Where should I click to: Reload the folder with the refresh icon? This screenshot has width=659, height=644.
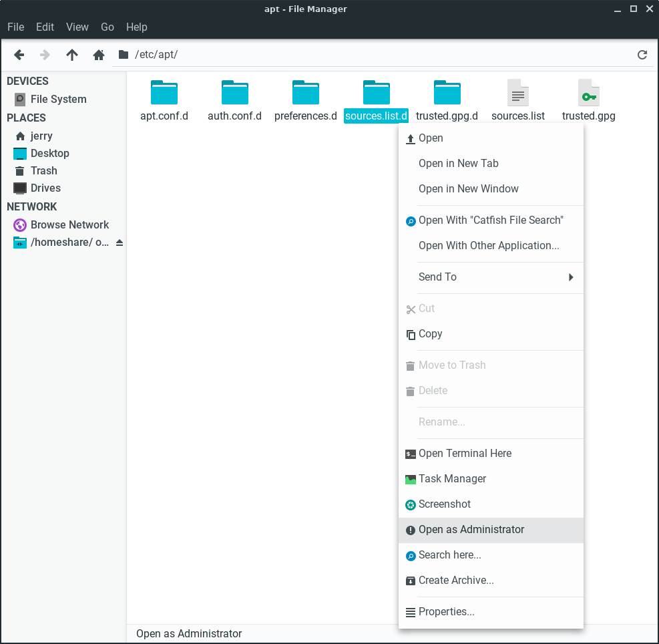[x=642, y=55]
